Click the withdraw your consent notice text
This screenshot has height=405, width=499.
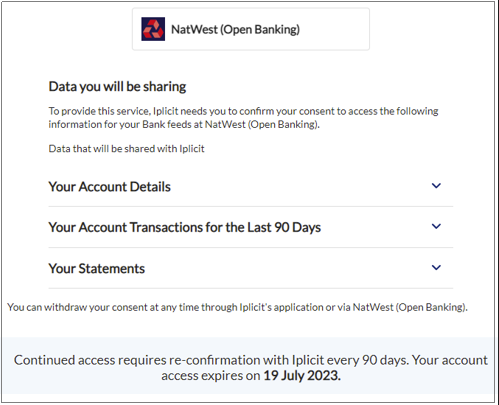(x=237, y=307)
